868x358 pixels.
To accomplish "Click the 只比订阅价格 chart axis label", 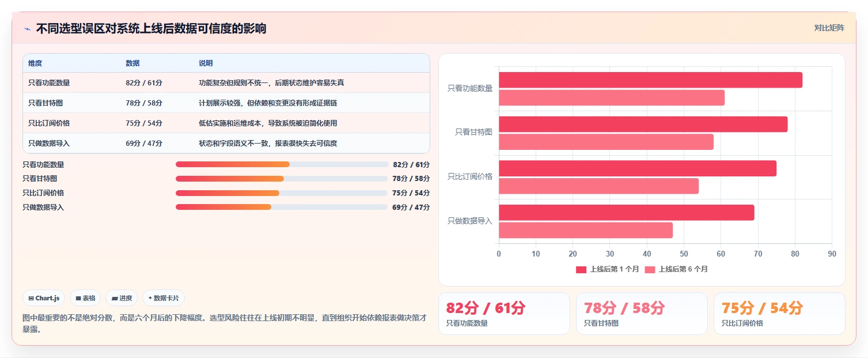I will click(470, 176).
